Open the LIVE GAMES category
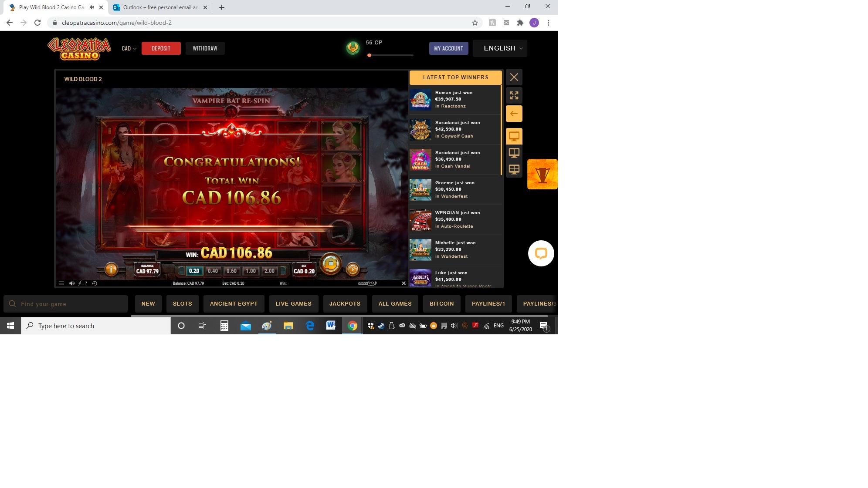Viewport: 868px width, 488px height. [x=294, y=304]
